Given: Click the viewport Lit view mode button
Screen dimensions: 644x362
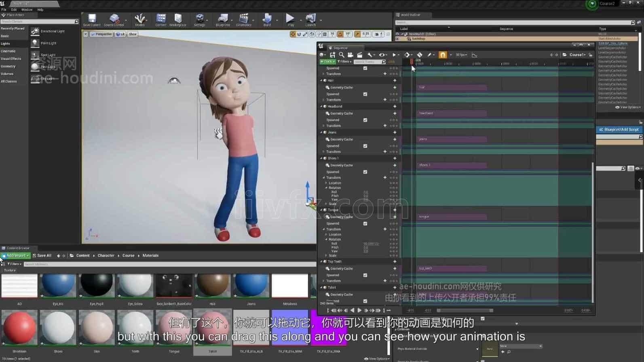Looking at the screenshot, I should [x=120, y=34].
